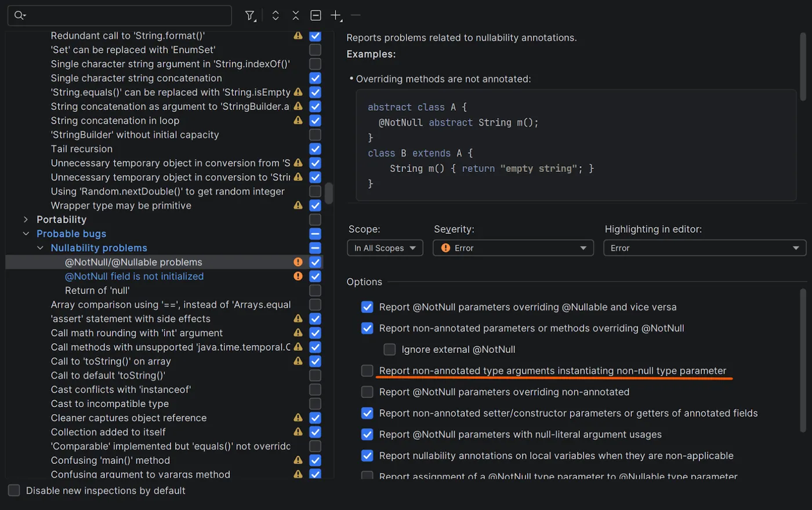Enable the 'Ignore external @NotNull' checkbox

pyautogui.click(x=390, y=349)
